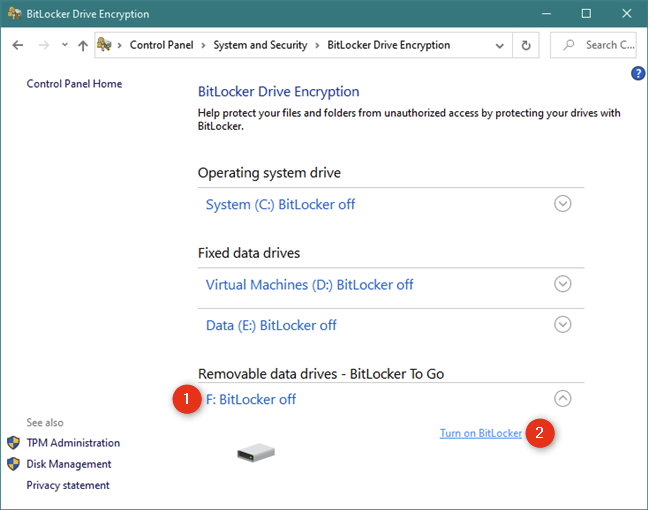Screen dimensions: 648x510
Task: Click the removable drive F: icon
Action: coord(256,453)
